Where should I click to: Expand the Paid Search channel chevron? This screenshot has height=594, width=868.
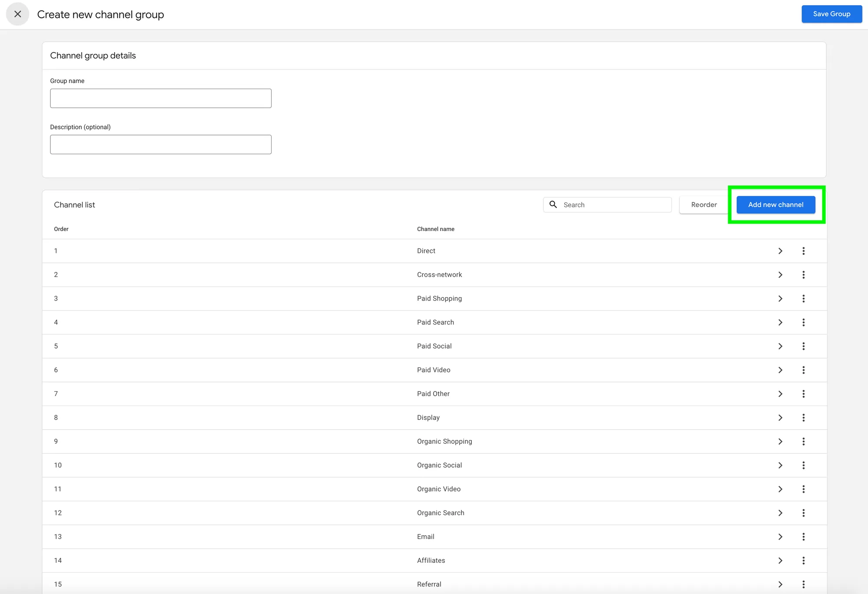pos(780,322)
